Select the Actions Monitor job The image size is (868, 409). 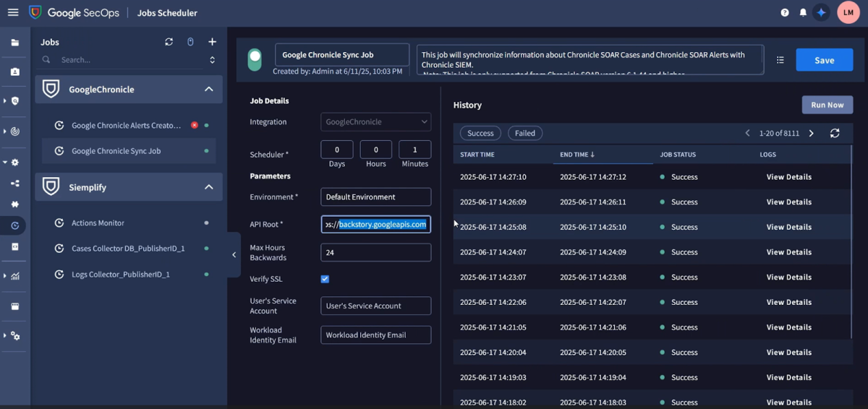(x=98, y=223)
